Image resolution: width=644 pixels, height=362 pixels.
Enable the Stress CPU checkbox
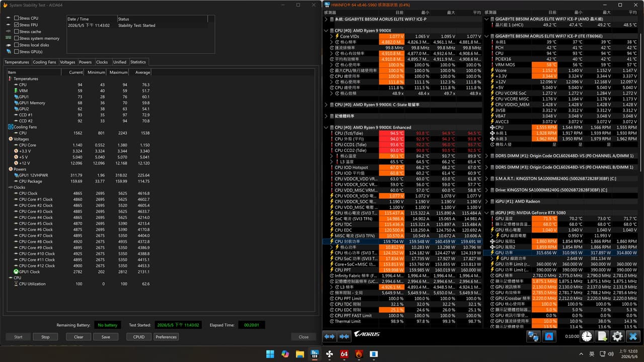pyautogui.click(x=17, y=18)
